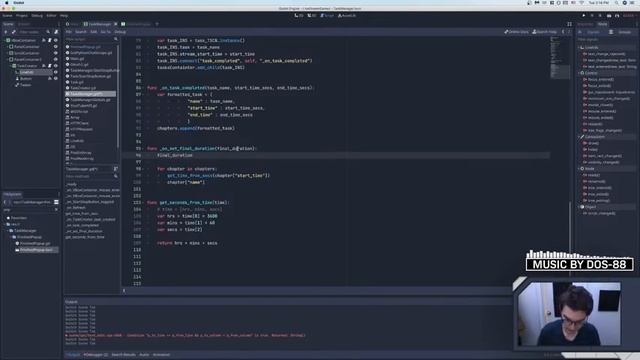Click the instance scene link icon in Scene dock

[13, 32]
